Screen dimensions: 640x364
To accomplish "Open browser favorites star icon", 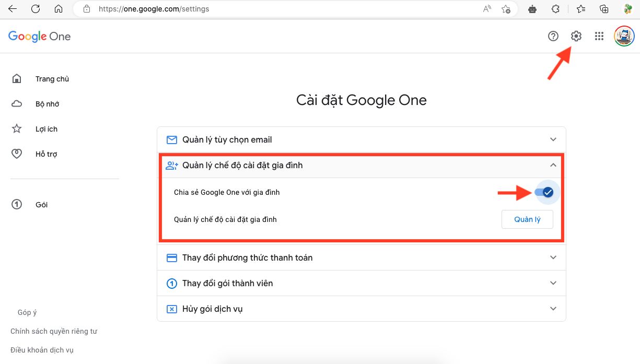I will point(581,9).
